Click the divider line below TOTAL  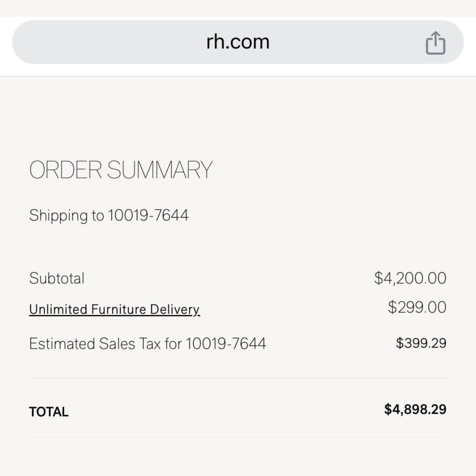point(238,437)
